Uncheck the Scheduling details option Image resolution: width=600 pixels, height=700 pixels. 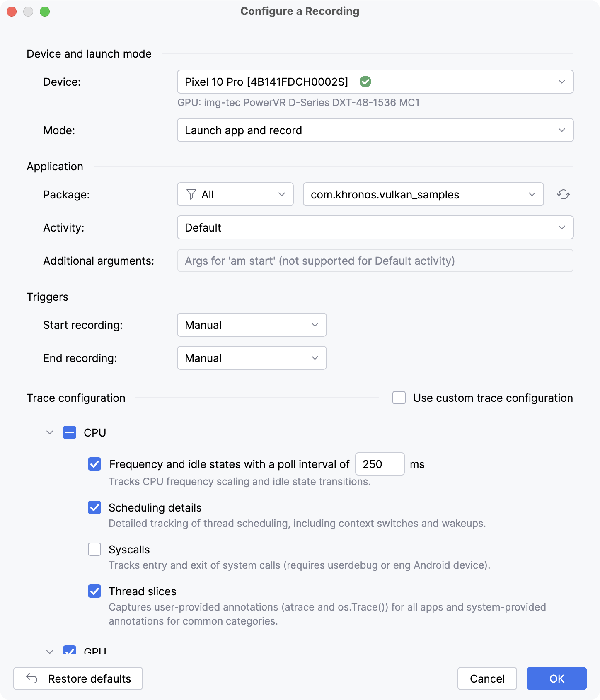94,507
